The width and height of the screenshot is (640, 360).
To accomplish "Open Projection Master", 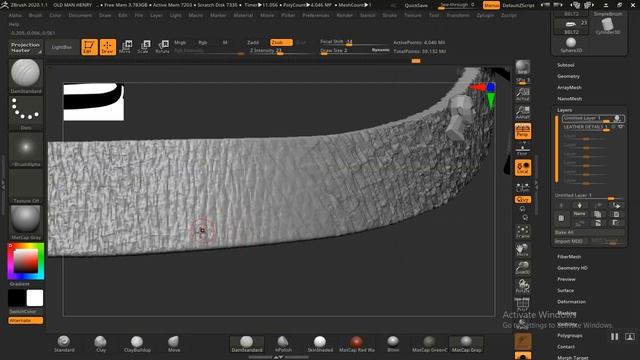I will [x=26, y=47].
